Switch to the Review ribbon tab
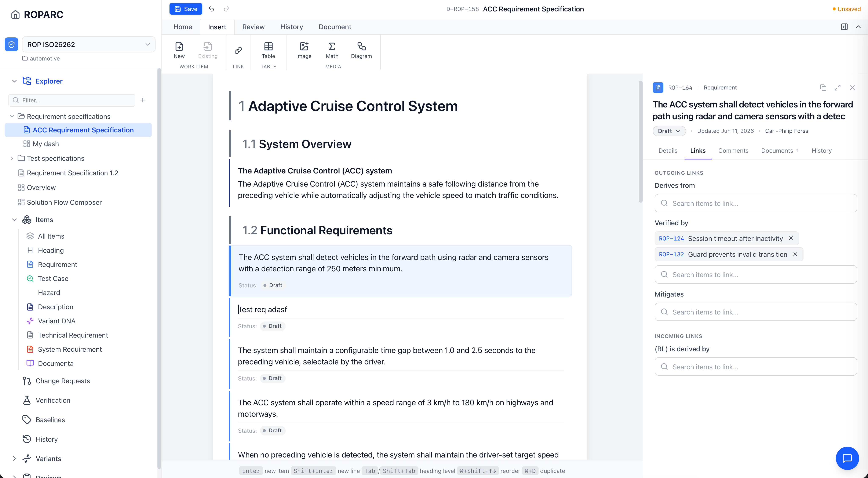This screenshot has height=478, width=868. click(x=253, y=27)
